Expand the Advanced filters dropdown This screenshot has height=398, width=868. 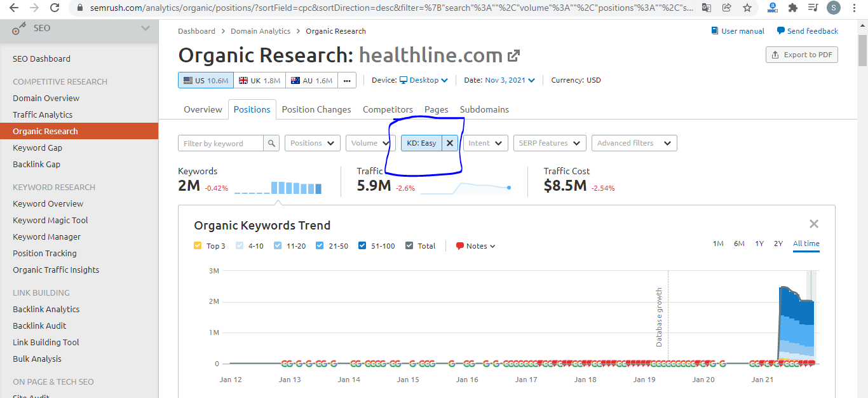(634, 143)
